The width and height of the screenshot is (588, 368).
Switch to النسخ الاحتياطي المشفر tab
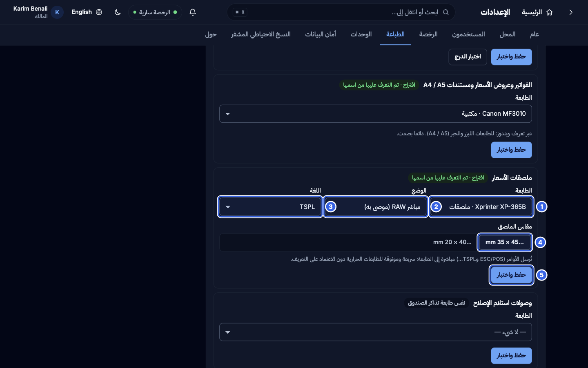pos(261,34)
